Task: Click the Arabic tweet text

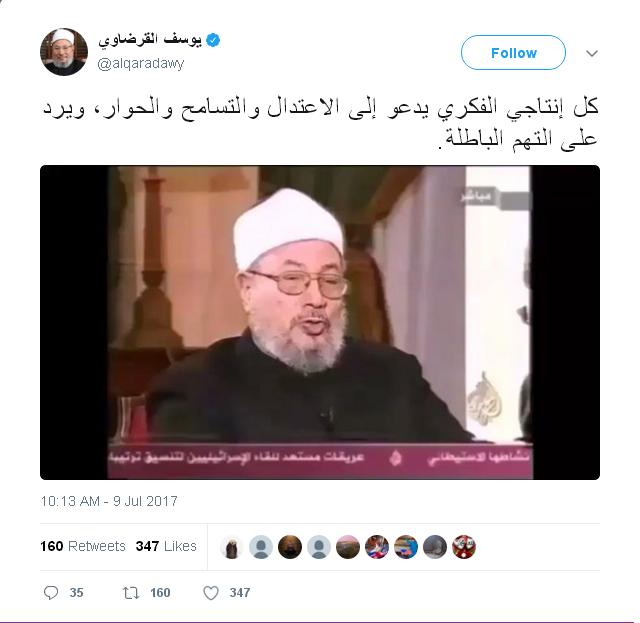Action: click(320, 123)
